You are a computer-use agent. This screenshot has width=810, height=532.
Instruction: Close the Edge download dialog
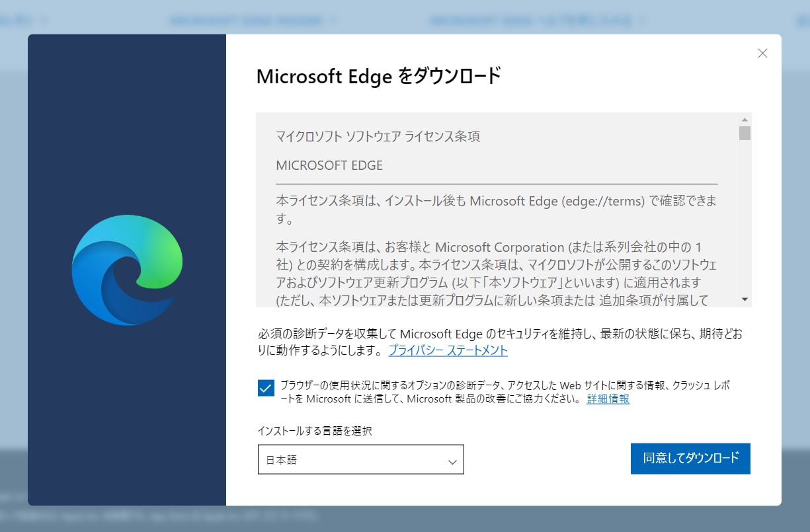(762, 54)
